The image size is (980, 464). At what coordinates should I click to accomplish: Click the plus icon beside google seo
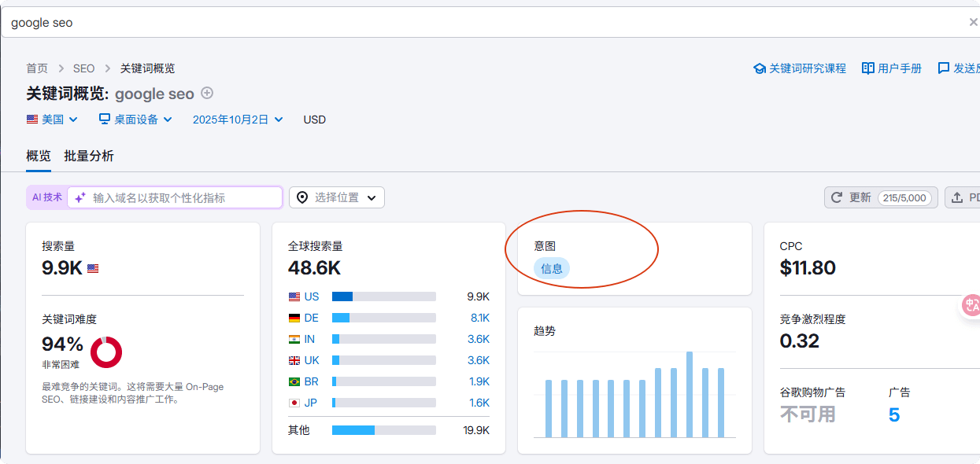(x=207, y=93)
